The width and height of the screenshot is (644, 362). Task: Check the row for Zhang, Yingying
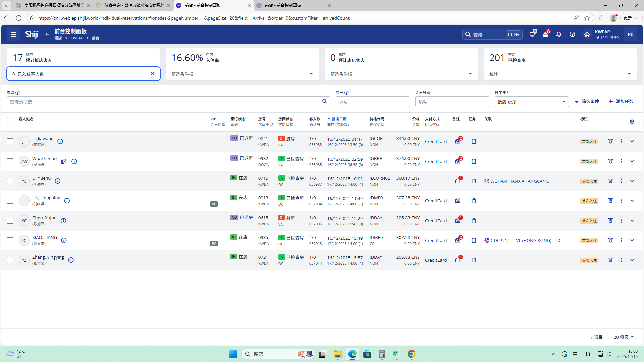pyautogui.click(x=10, y=260)
